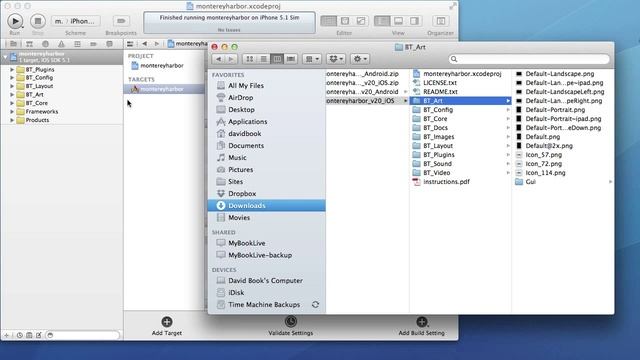
Task: Show the Breakpoint navigator in Xcode
Action: pyautogui.click(x=93, y=44)
